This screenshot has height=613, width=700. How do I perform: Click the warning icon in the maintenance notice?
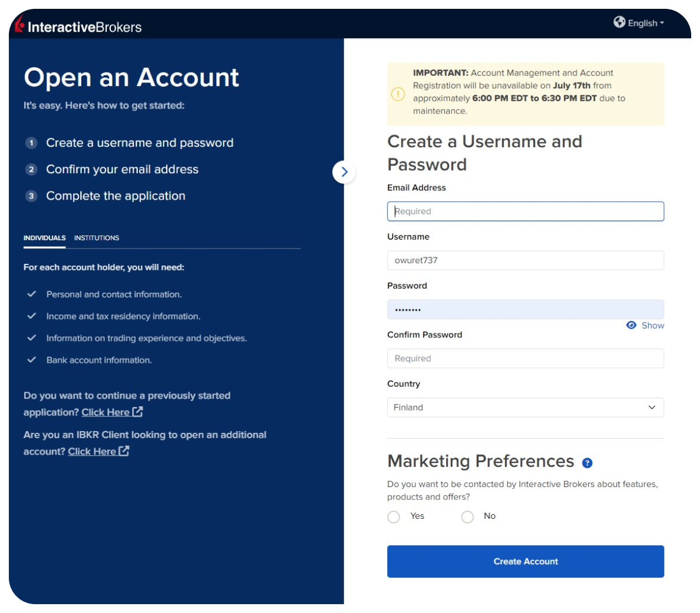pos(397,94)
